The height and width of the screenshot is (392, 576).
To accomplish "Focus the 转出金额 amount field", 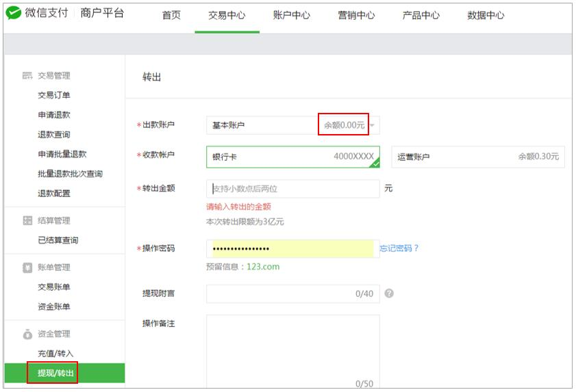I will [292, 189].
